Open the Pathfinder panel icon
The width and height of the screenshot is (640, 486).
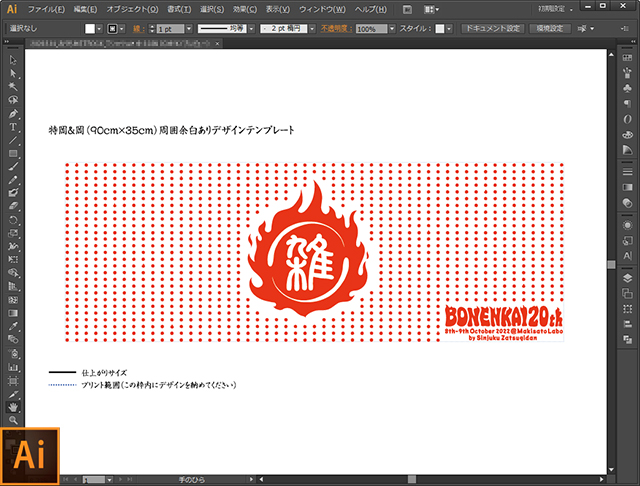coord(627,340)
